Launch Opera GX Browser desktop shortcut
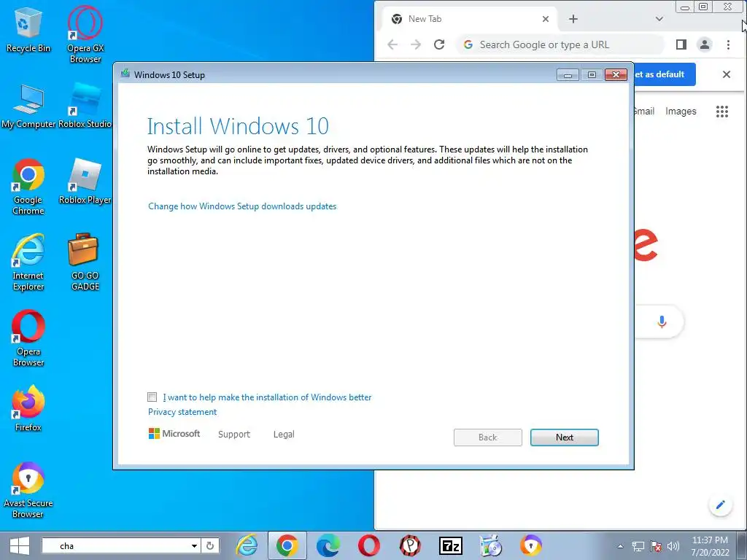The height and width of the screenshot is (560, 747). pyautogui.click(x=85, y=34)
